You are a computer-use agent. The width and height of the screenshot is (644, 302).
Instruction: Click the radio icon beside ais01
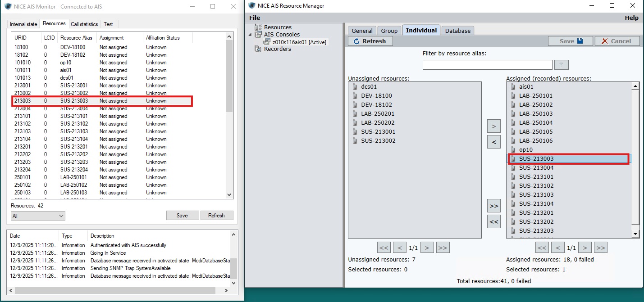(x=513, y=87)
